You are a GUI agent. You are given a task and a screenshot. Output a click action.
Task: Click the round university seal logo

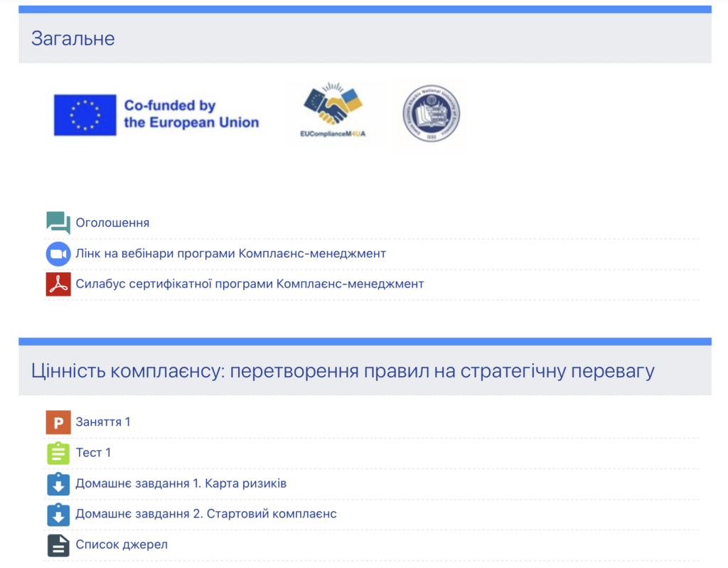pos(432,114)
